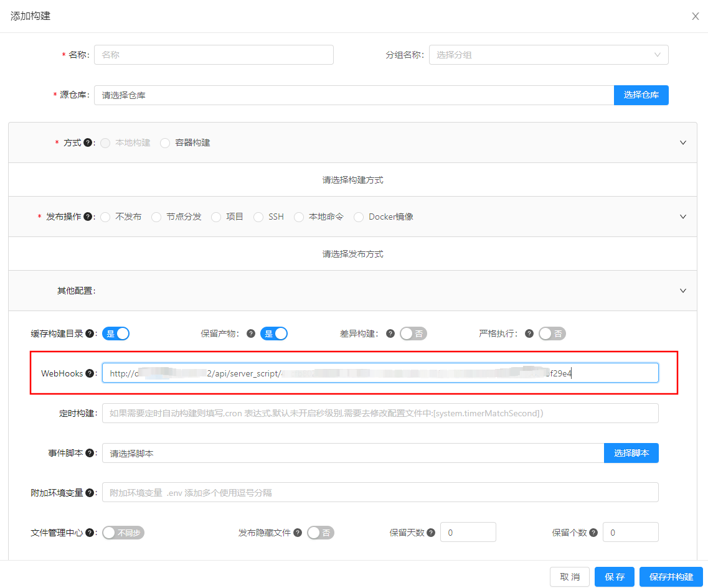Click the help icon next to 文件管理中心

coord(90,533)
